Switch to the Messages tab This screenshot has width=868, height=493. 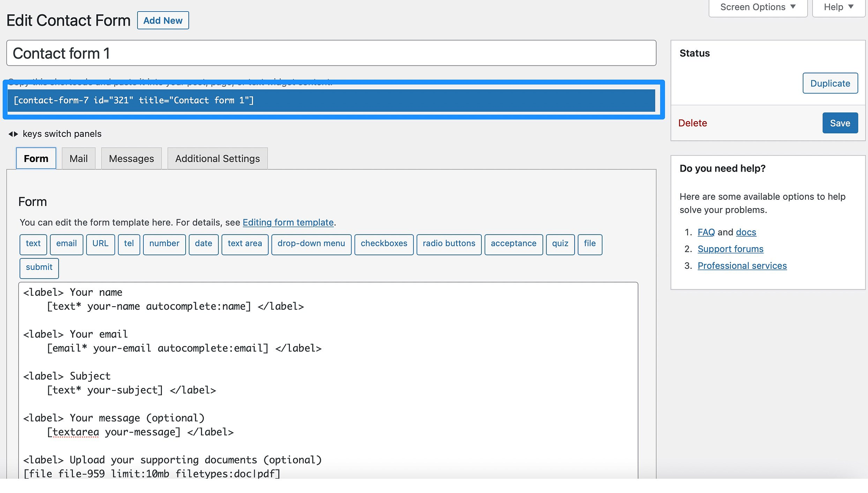pyautogui.click(x=131, y=158)
